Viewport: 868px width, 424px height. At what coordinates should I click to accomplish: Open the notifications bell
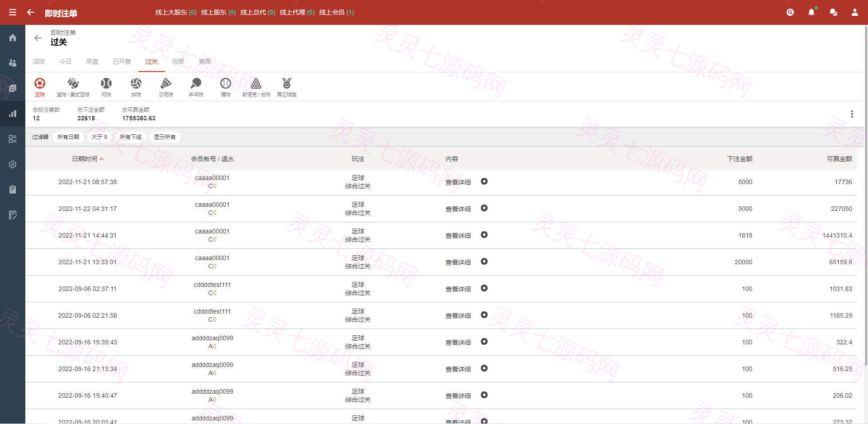[x=811, y=12]
